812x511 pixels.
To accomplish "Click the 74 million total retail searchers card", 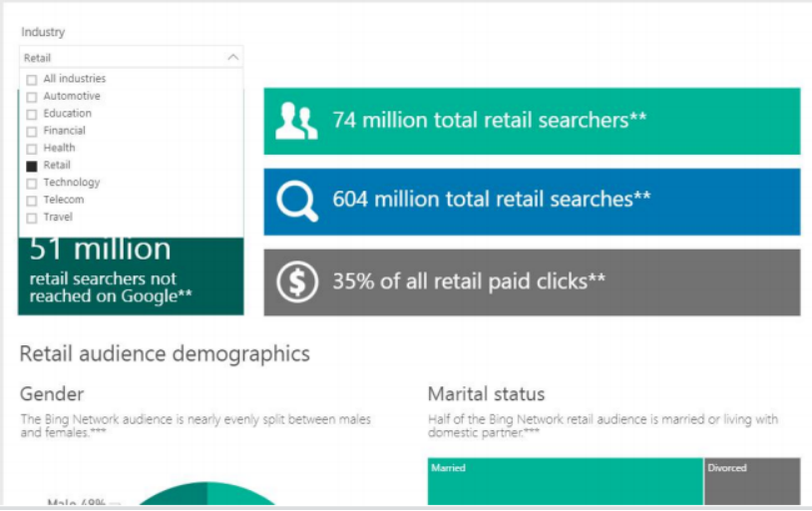I will tap(532, 122).
